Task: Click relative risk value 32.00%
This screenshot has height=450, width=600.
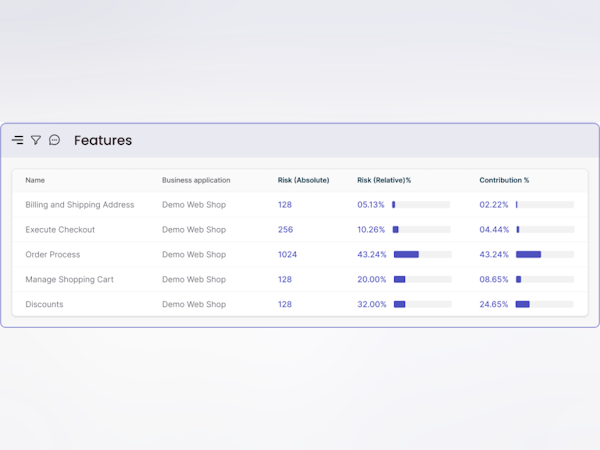Action: pyautogui.click(x=372, y=304)
